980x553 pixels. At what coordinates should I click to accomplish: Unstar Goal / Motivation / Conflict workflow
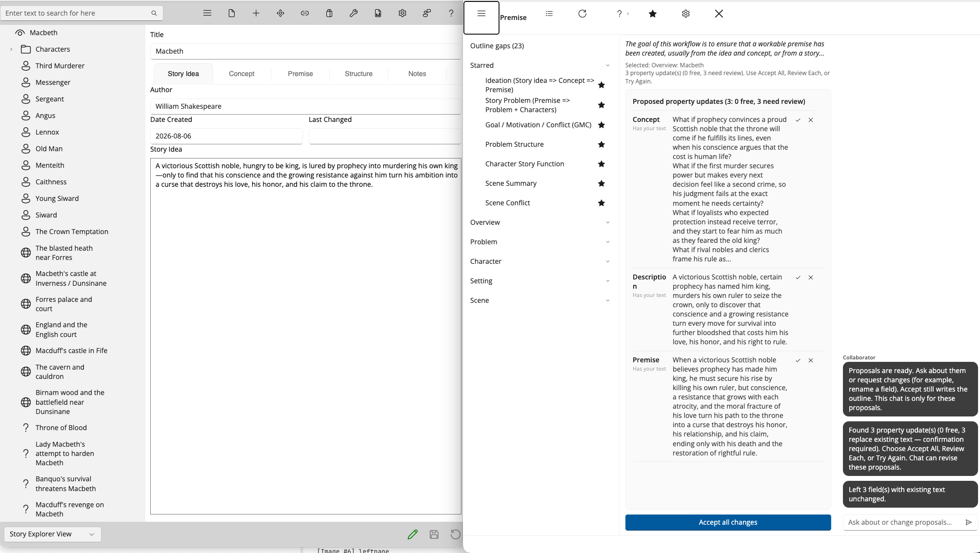[601, 125]
